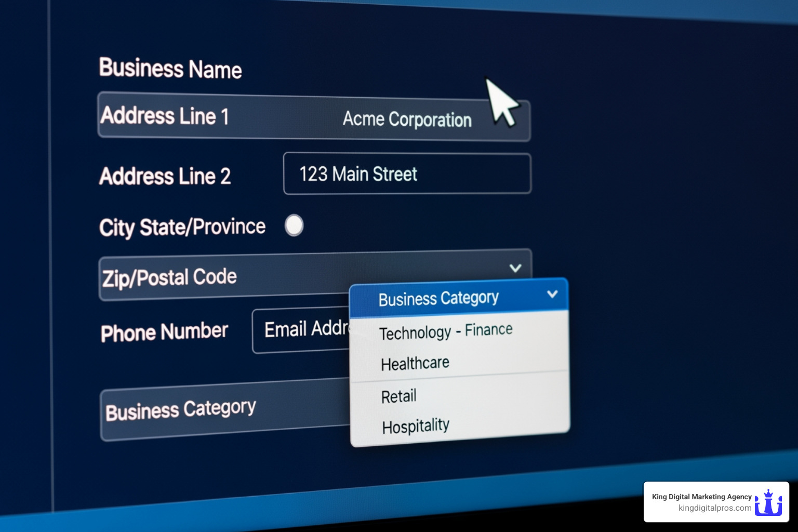
Task: Click the Zip/Postal Code text in field
Action: pos(169,277)
